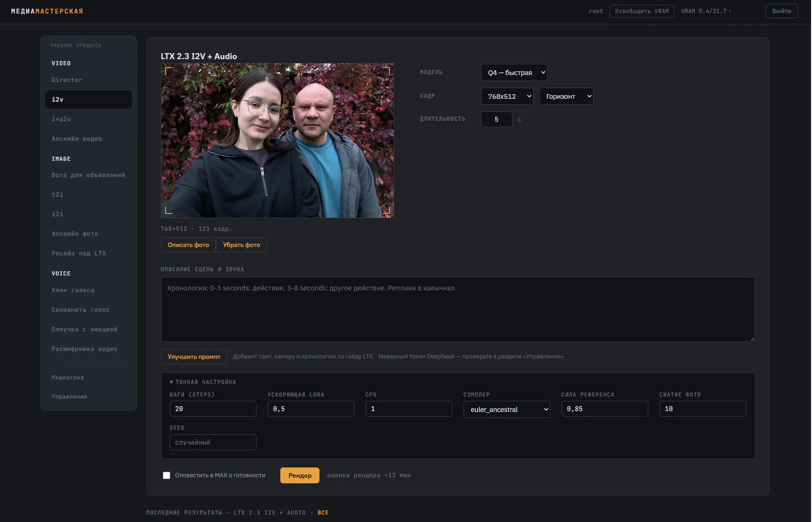
Task: Open Расшифровка аудио workflow
Action: pyautogui.click(x=88, y=349)
